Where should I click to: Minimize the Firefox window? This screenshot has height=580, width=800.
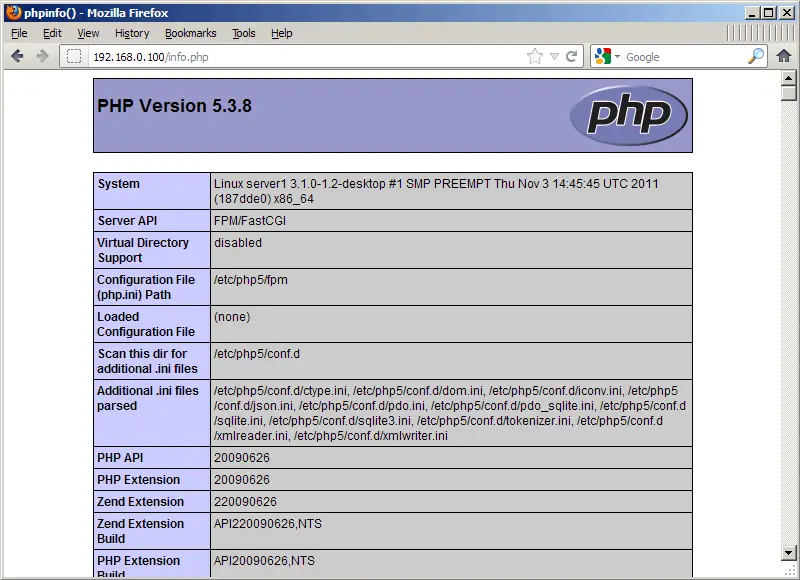751,13
